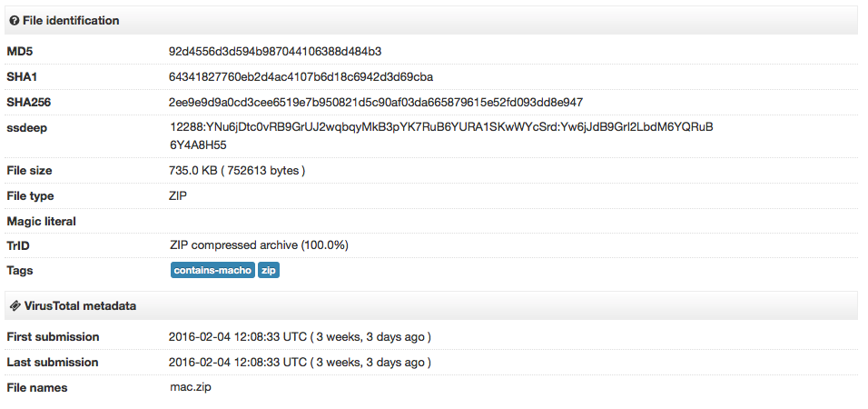Collapse the File identification section header
Viewport: 868px width, 409px height.
click(70, 21)
